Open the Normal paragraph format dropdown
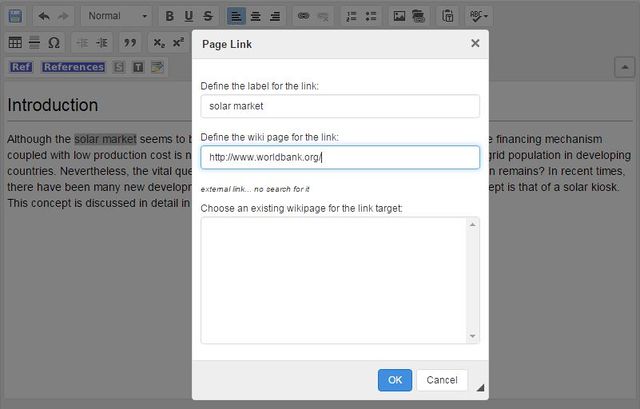The height and width of the screenshot is (409, 640). (116, 16)
